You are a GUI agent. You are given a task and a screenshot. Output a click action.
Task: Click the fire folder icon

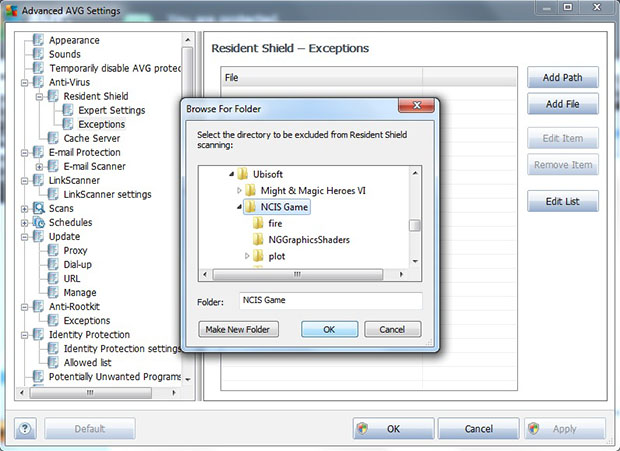tap(258, 223)
